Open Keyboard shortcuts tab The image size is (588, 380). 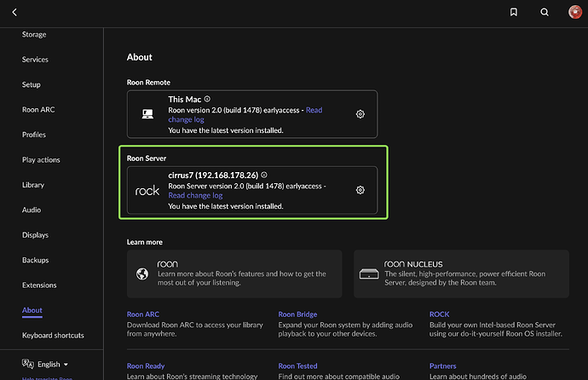click(53, 336)
